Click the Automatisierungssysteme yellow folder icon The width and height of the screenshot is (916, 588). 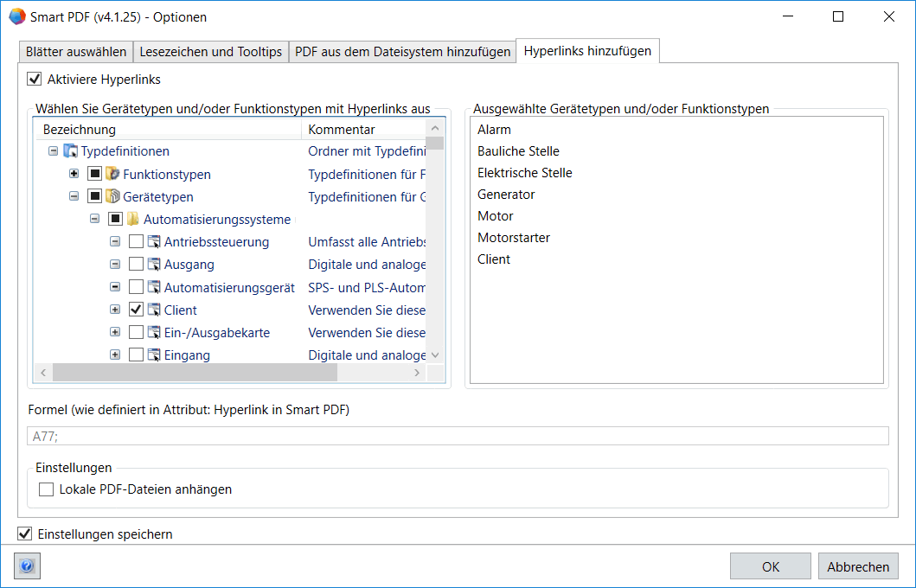point(133,220)
